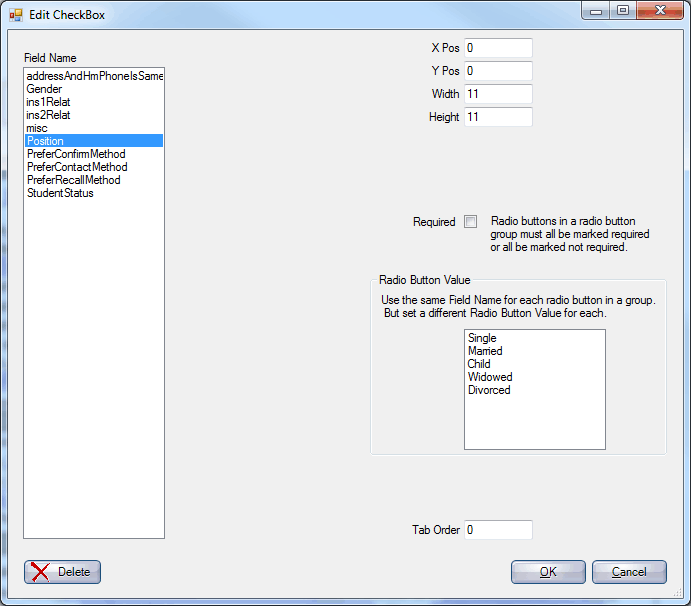Select StudentStatus field name
Viewport: 691px width, 606px height.
coord(94,193)
